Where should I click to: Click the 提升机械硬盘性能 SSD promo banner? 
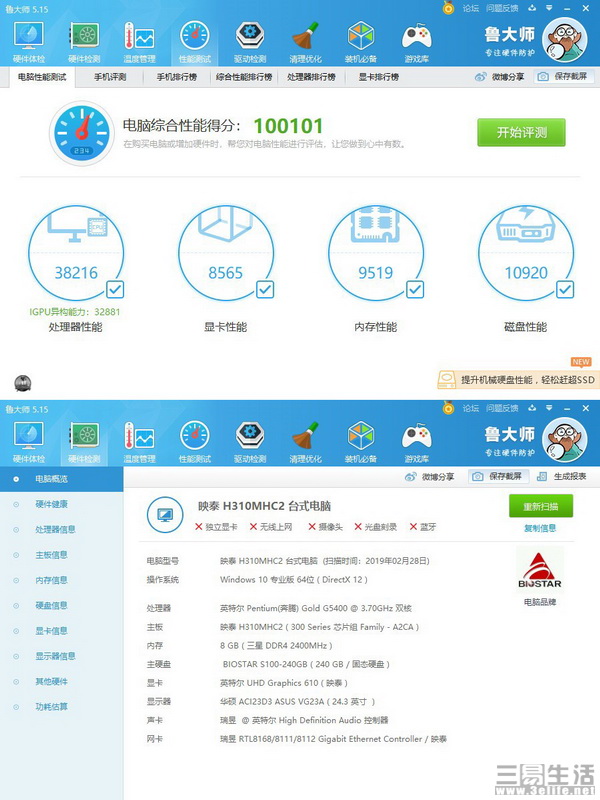pos(518,380)
